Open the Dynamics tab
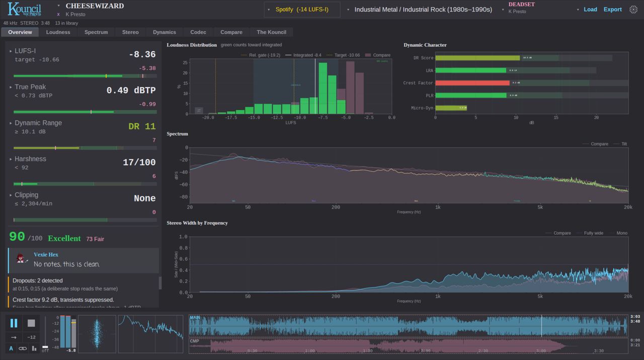The image size is (644, 360). tap(165, 32)
